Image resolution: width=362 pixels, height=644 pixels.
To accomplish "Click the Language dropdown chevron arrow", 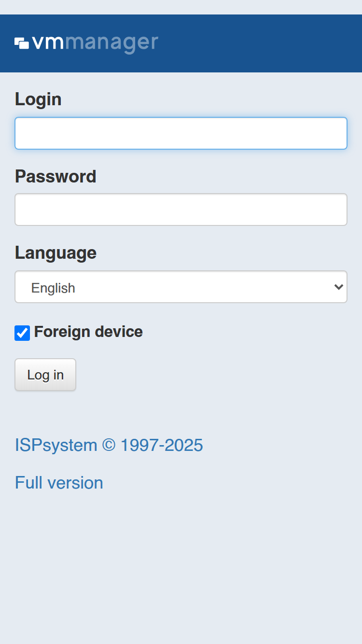I will 338,287.
